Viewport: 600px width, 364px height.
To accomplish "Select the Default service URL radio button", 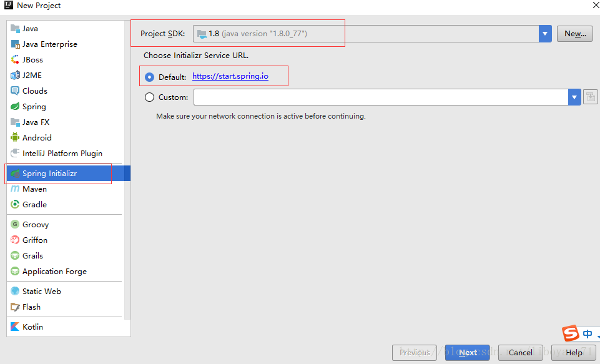I will pyautogui.click(x=149, y=77).
